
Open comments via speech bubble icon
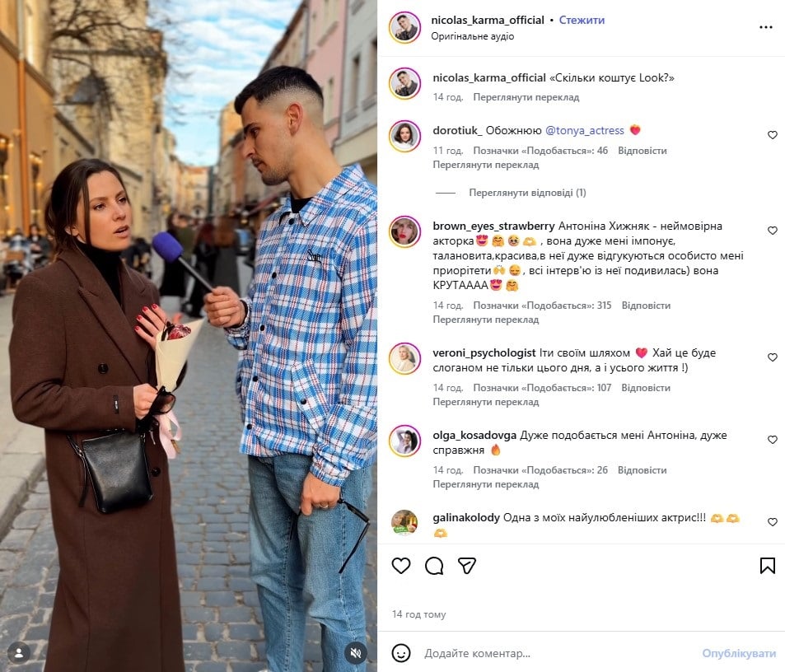coord(434,566)
